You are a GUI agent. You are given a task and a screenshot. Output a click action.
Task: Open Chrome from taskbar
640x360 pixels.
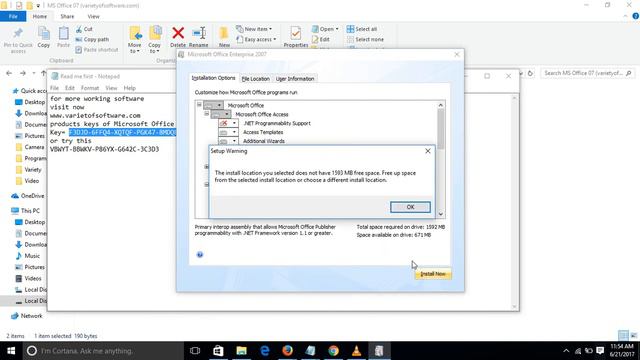[333, 351]
